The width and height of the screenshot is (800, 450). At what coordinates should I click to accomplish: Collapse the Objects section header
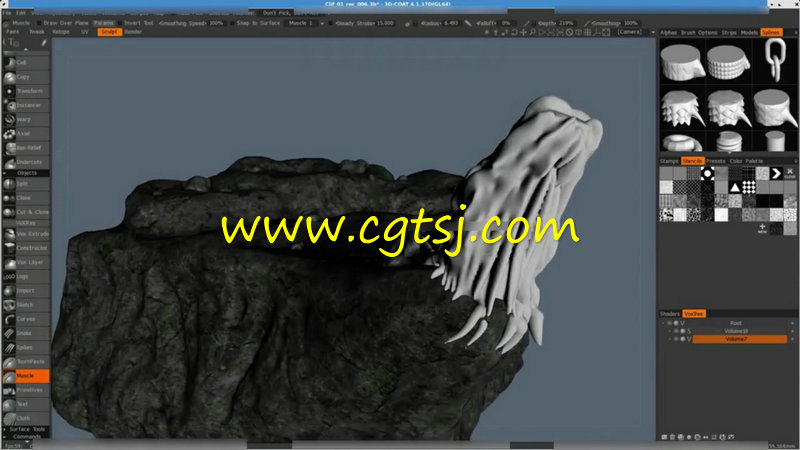coord(26,173)
